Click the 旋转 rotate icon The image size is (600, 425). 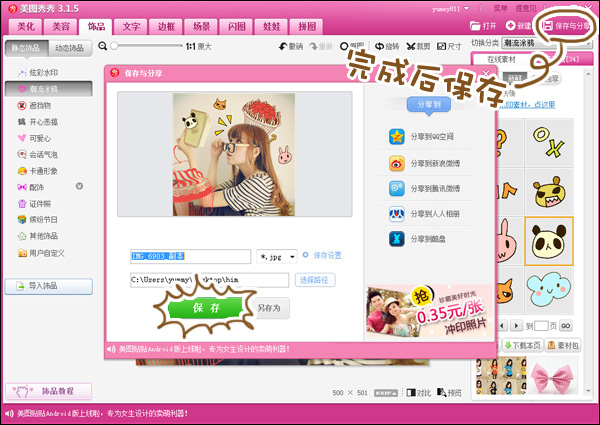click(379, 46)
